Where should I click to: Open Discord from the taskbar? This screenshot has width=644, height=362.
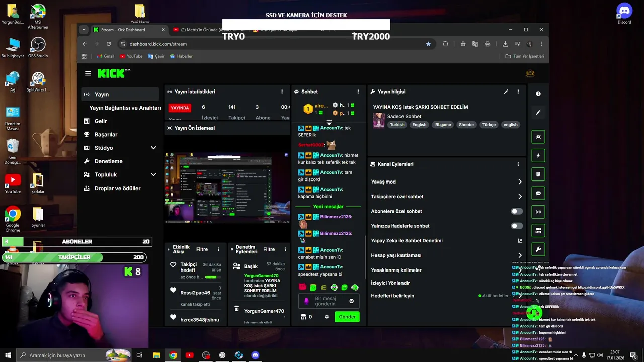pos(255,355)
